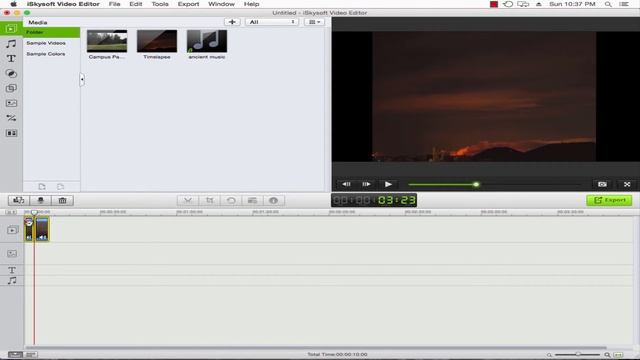Open the Window menu
The height and width of the screenshot is (360, 640).
[x=221, y=4]
